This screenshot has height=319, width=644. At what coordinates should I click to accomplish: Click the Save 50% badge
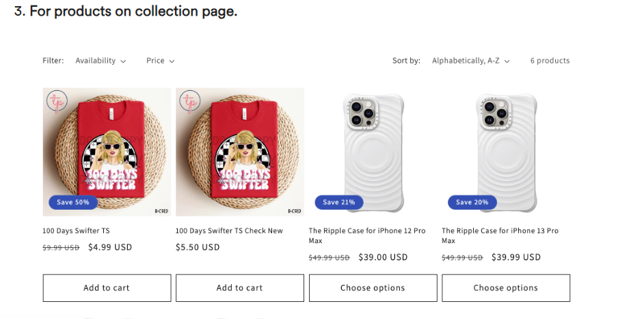tap(73, 202)
